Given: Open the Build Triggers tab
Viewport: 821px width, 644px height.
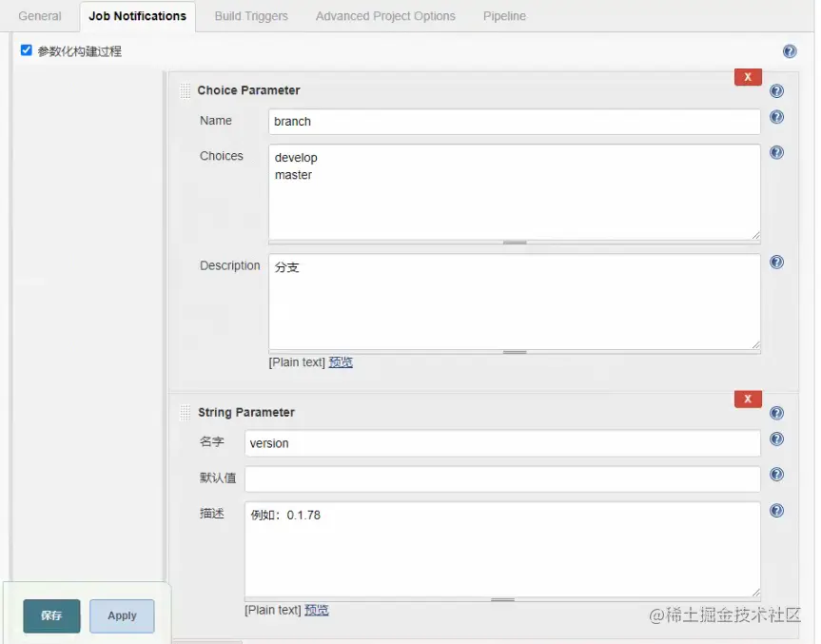Looking at the screenshot, I should [251, 16].
